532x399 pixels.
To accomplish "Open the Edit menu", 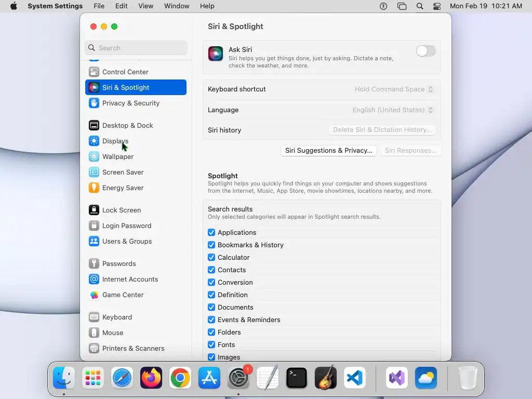I will click(x=121, y=6).
